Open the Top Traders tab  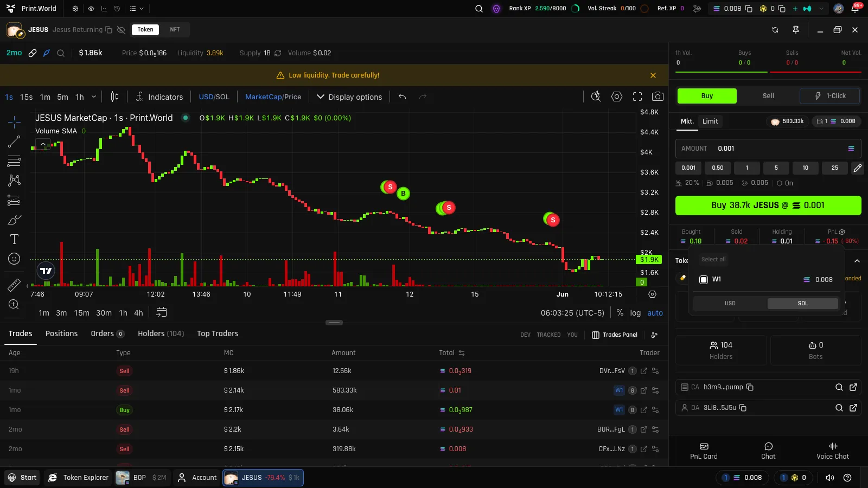click(x=218, y=334)
